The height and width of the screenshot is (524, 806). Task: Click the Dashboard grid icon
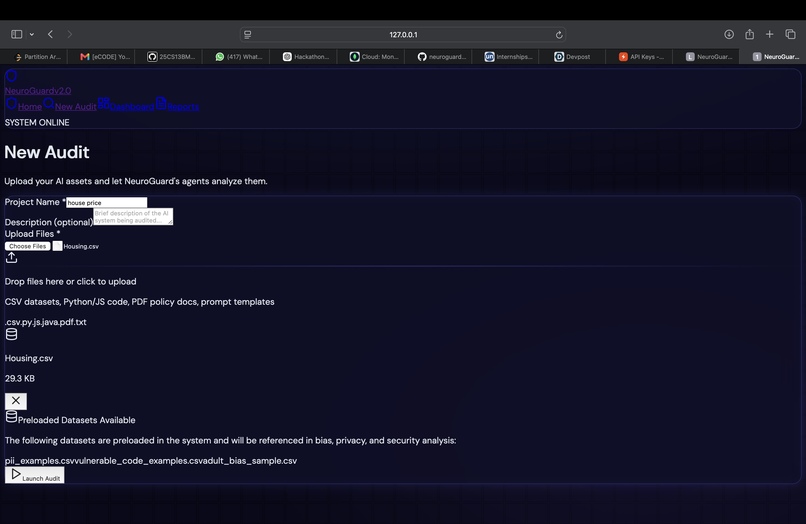103,103
